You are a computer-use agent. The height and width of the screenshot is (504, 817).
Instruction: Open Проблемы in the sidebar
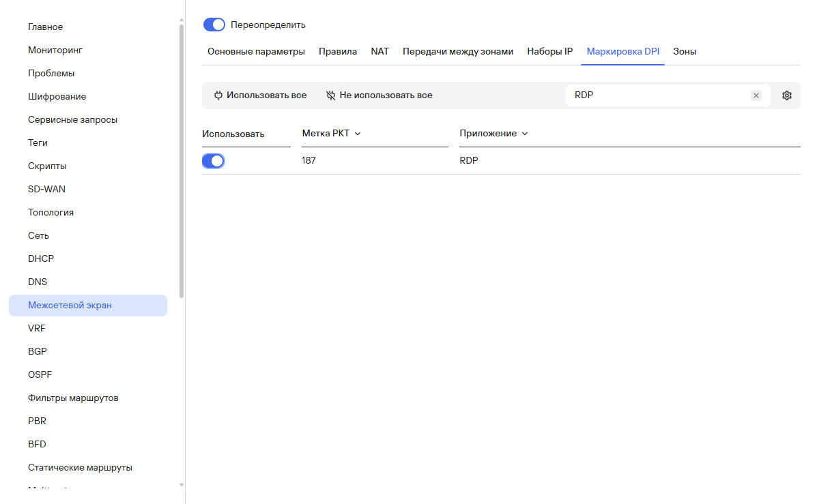51,74
